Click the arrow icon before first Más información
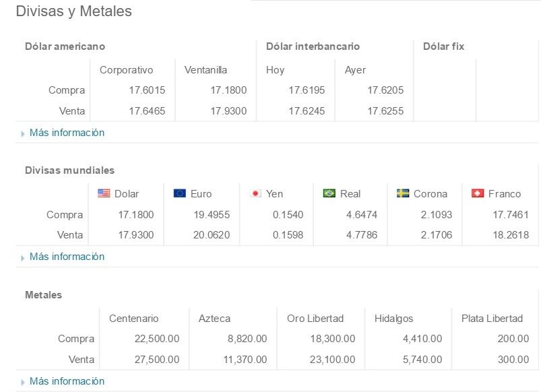The image size is (541, 392). 22,133
